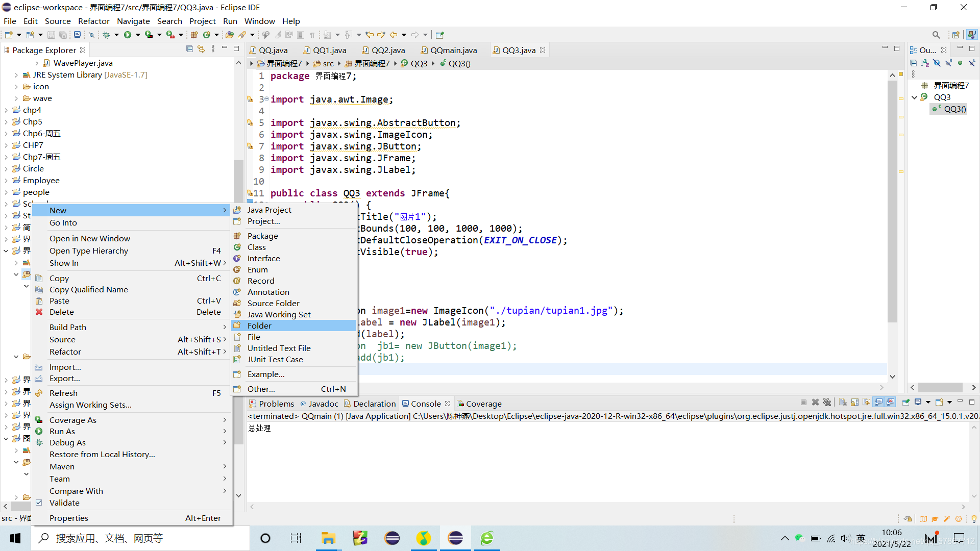Click Link with Editor in Package Explorer
Screen dimensions: 980x551
pos(201,49)
